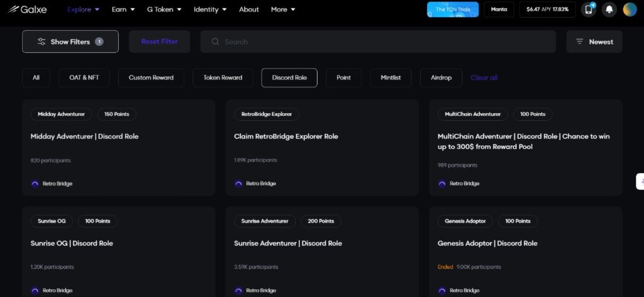This screenshot has height=297, width=644.
Task: Click the Genesis Adoptor tag
Action: coord(465,221)
